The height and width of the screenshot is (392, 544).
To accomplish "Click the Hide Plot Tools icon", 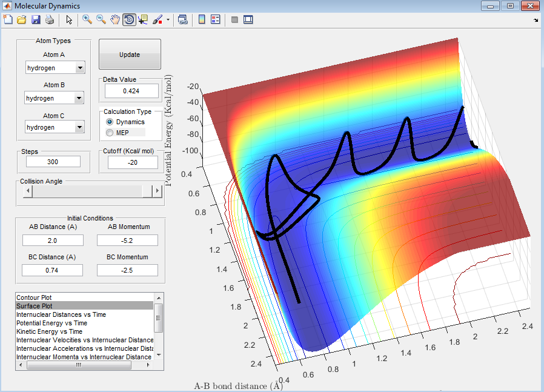I will (x=234, y=20).
